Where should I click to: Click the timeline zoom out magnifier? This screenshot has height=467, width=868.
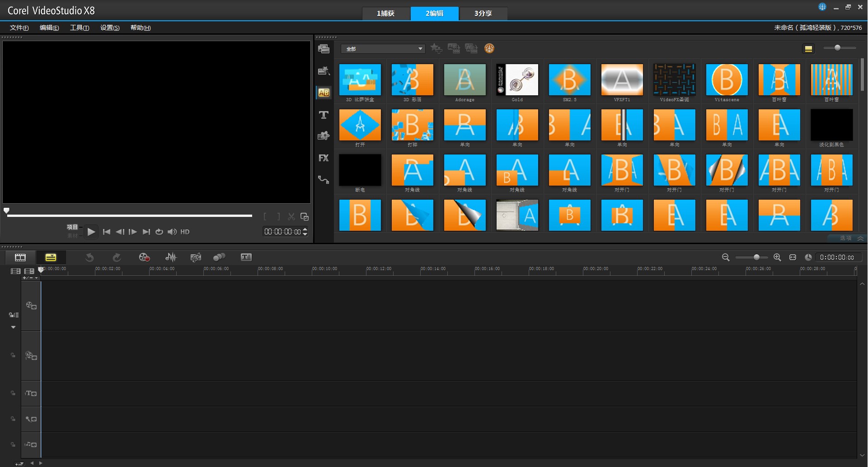(726, 257)
